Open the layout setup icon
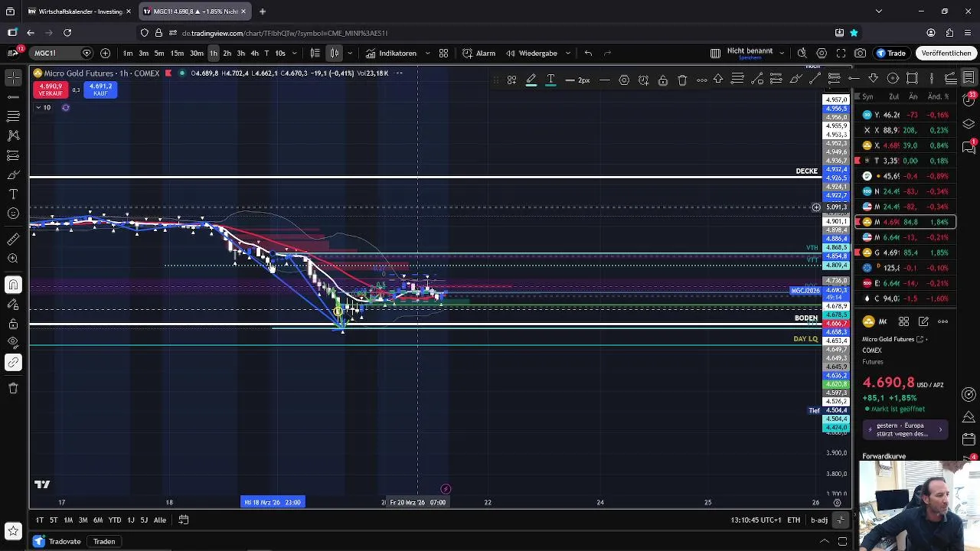This screenshot has width=980, height=551. 714,53
